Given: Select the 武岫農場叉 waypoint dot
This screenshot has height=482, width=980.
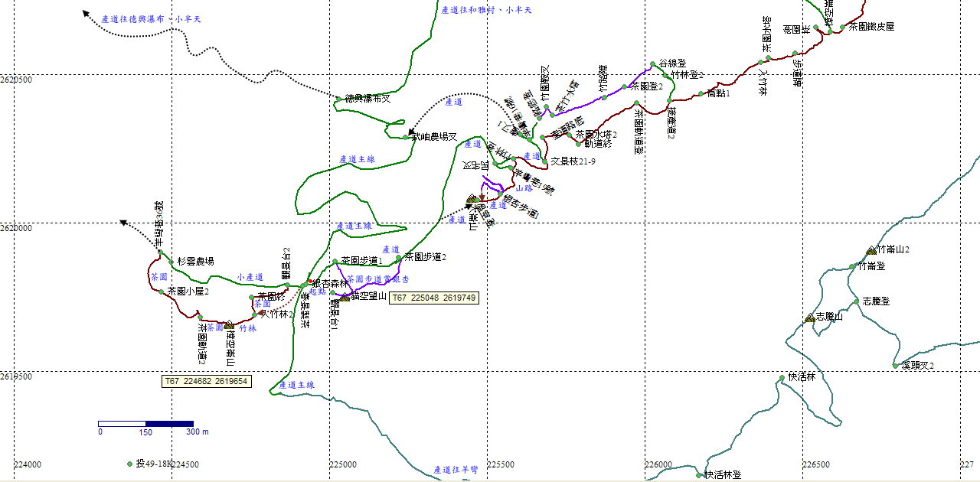Looking at the screenshot, I should click(406, 137).
